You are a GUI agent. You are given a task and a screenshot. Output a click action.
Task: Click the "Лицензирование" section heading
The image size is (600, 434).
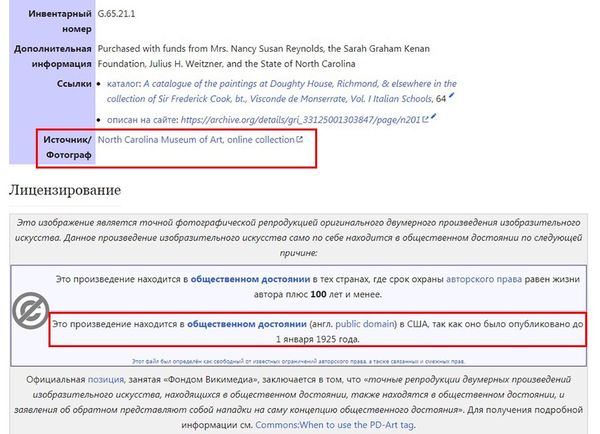[64, 189]
